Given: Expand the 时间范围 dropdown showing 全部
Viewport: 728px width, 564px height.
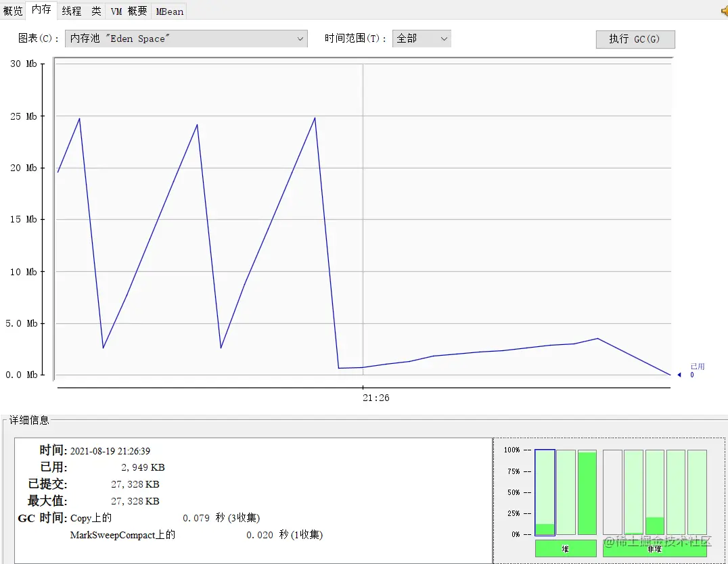Looking at the screenshot, I should 422,39.
